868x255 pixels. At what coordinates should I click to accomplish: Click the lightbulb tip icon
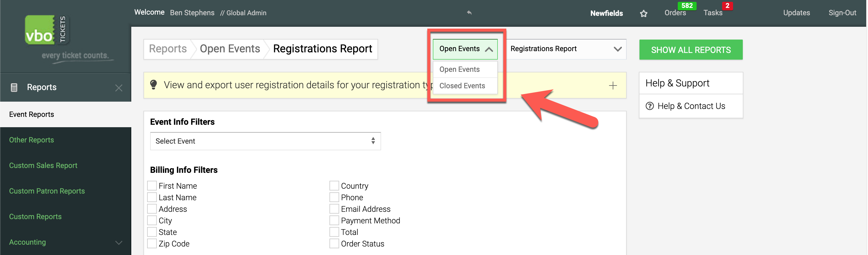(153, 84)
